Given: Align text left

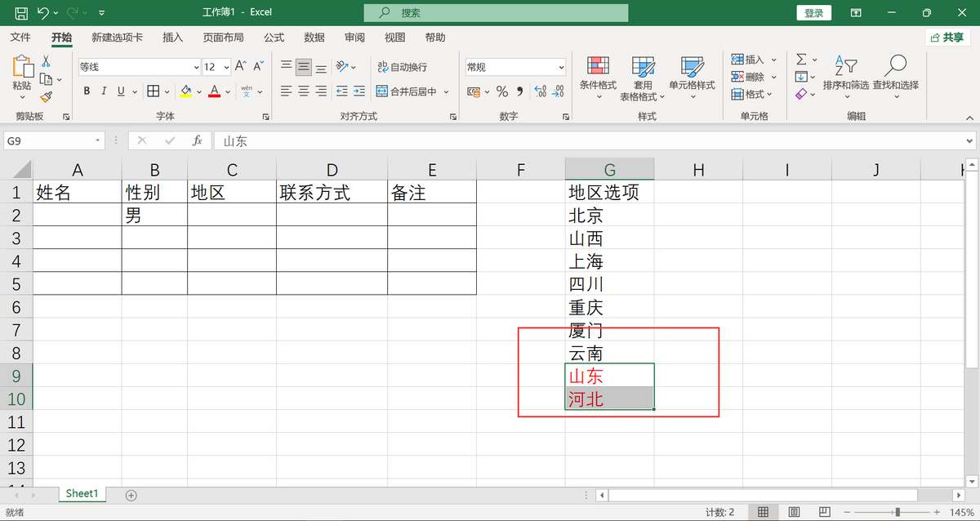Looking at the screenshot, I should [286, 91].
